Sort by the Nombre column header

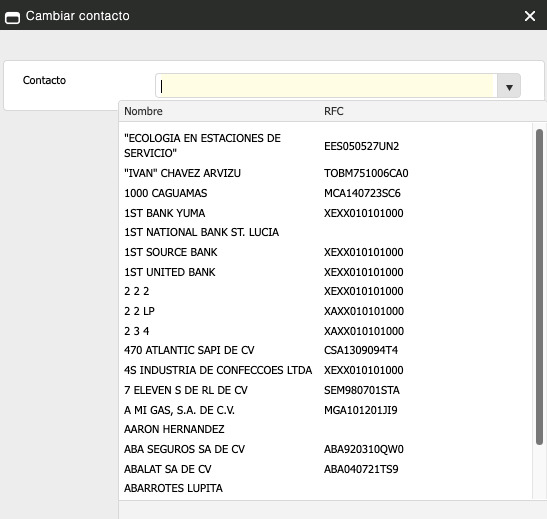point(143,111)
